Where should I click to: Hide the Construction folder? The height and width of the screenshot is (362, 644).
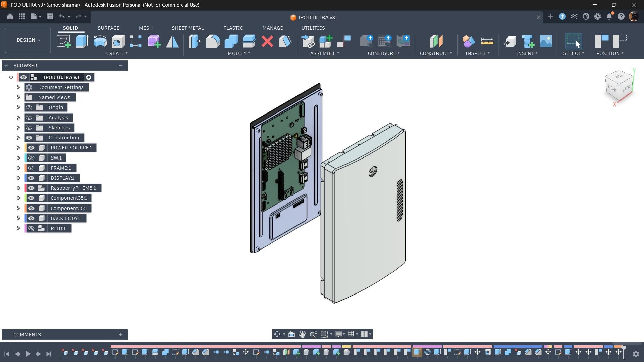pos(29,138)
